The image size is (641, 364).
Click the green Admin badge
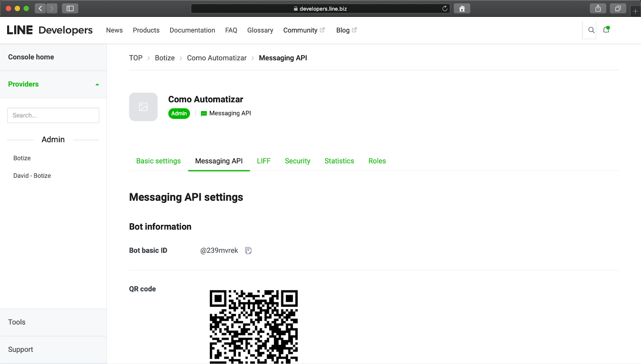pyautogui.click(x=179, y=113)
